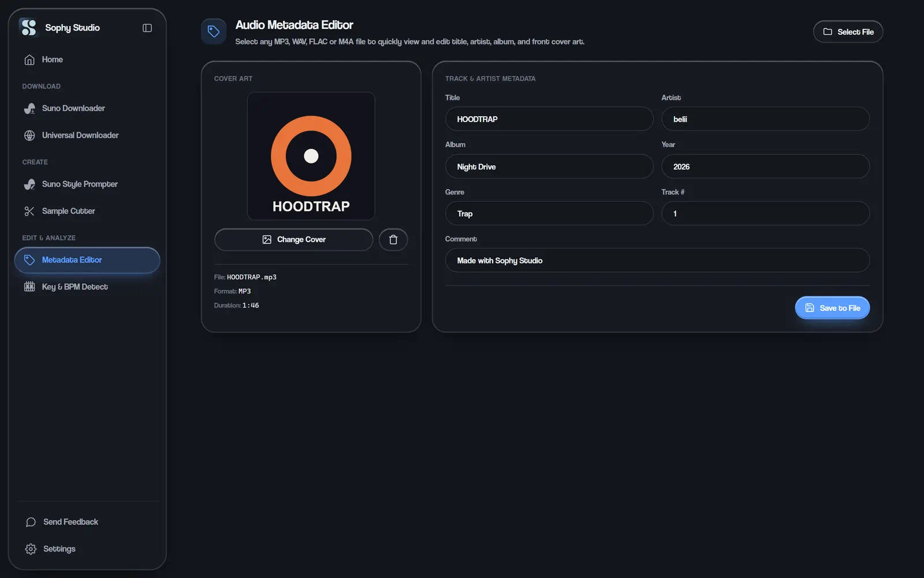Click the Change Cover button

[x=293, y=239]
